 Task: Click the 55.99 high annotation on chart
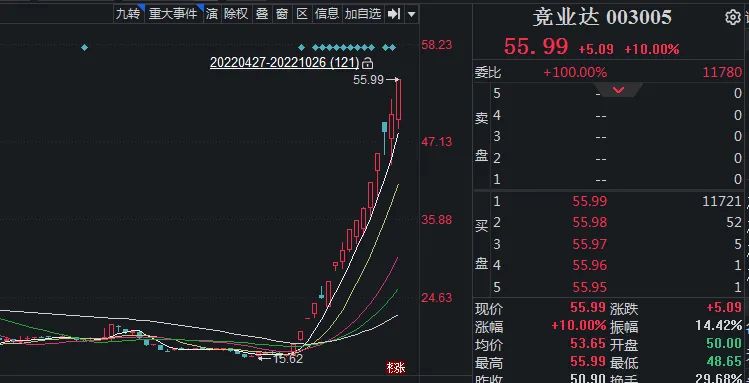click(368, 80)
